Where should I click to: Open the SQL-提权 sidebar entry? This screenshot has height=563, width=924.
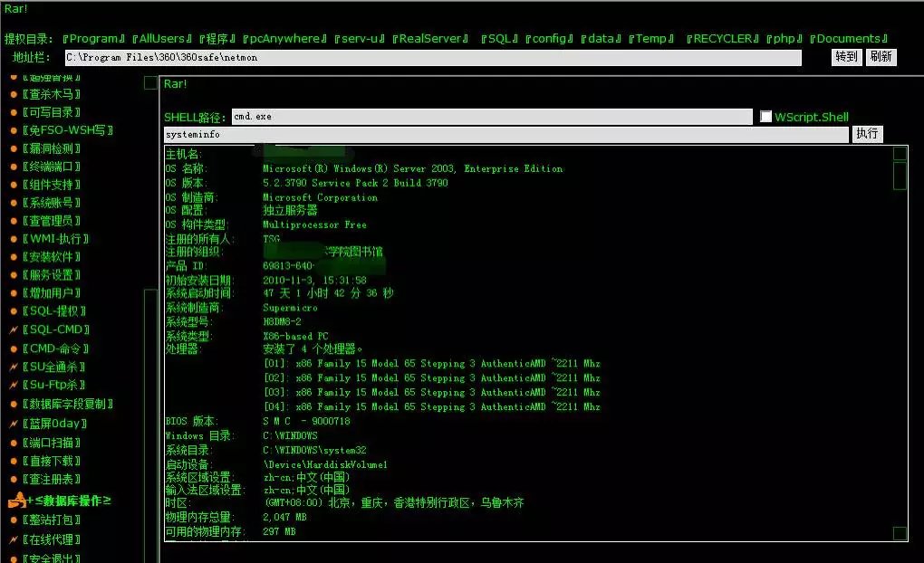pos(54,311)
